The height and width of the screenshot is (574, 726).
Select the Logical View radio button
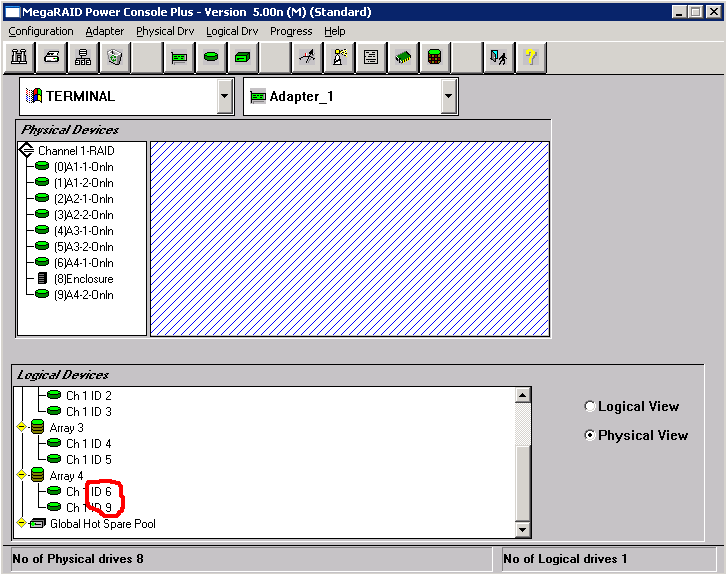(590, 406)
